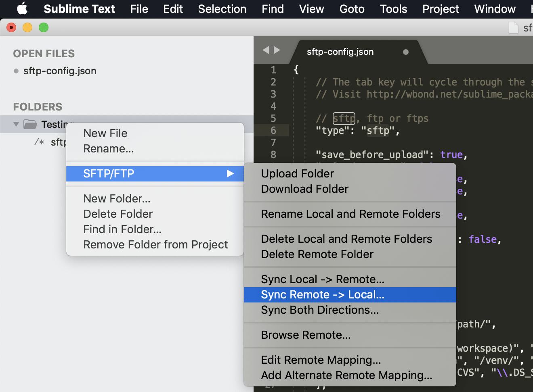This screenshot has height=392, width=533.
Task: Click the document icon in the title bar
Action: [x=513, y=27]
